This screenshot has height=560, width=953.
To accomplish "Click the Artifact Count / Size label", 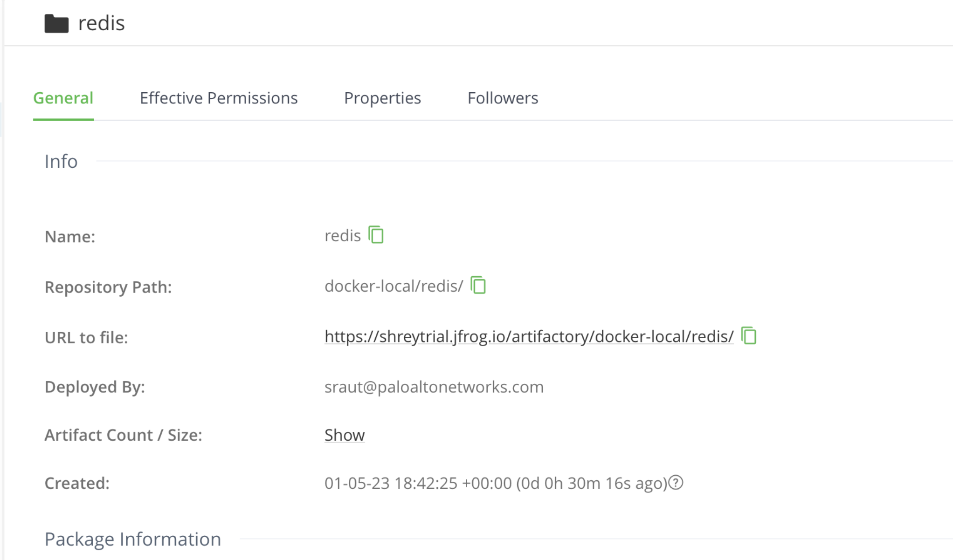I will coord(123,435).
